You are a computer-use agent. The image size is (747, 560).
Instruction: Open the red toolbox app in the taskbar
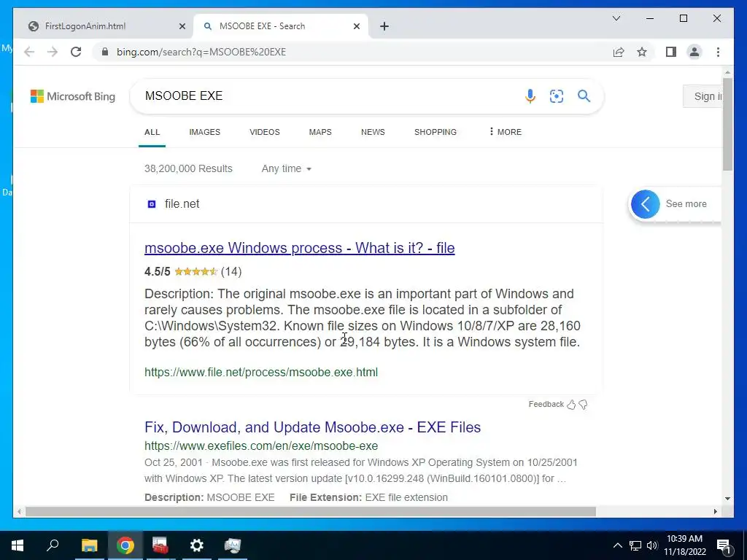pyautogui.click(x=160, y=545)
